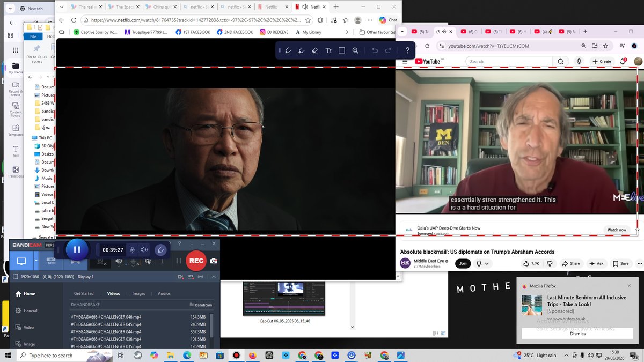Open Chrome tab search dropdown
Screen dimensions: 644x362
tap(402, 32)
